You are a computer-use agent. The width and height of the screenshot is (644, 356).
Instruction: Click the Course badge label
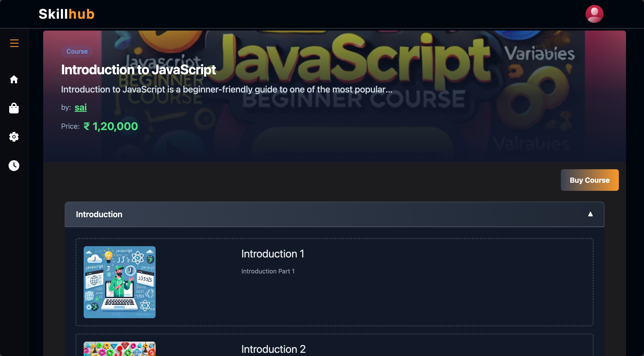(77, 51)
